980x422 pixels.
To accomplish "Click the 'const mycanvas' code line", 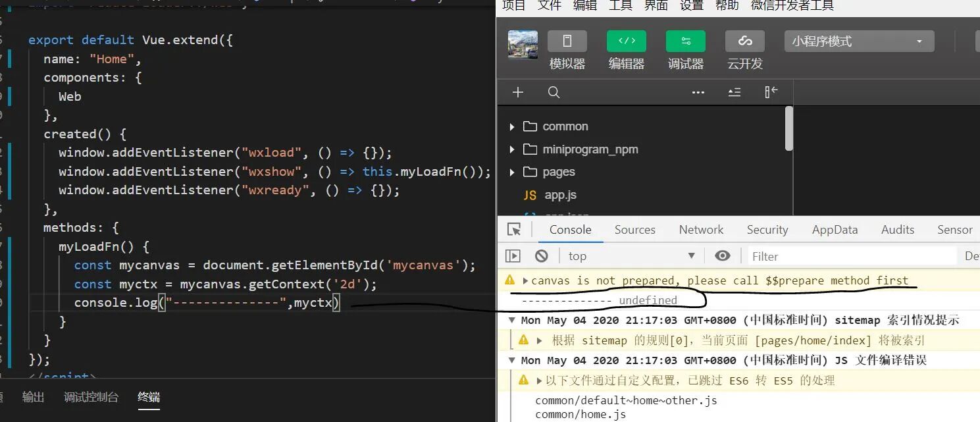I will [x=274, y=265].
